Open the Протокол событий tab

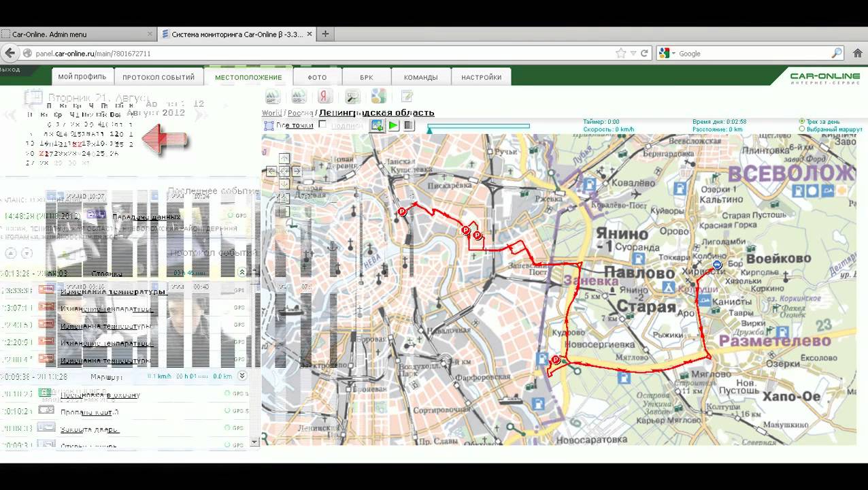pos(158,77)
